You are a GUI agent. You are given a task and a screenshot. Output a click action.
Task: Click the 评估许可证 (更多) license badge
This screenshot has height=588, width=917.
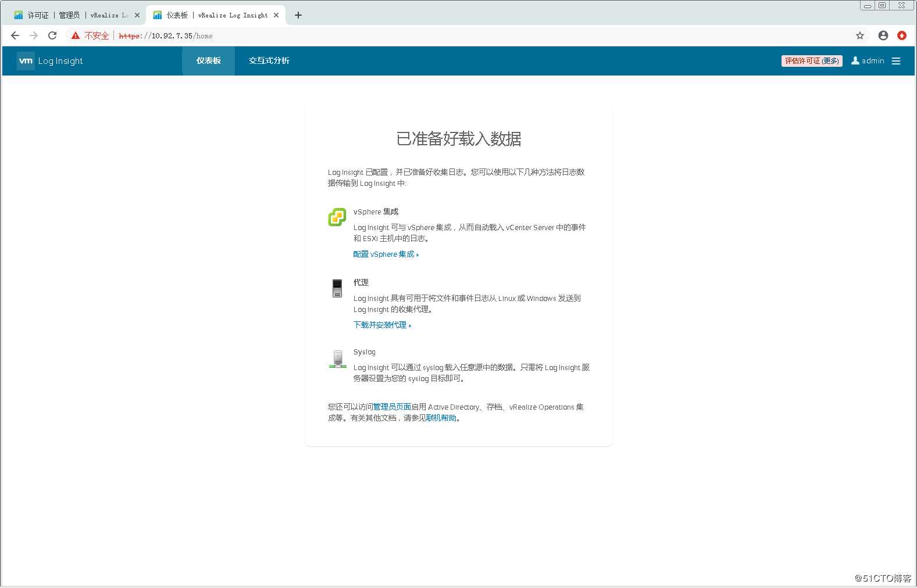[812, 61]
